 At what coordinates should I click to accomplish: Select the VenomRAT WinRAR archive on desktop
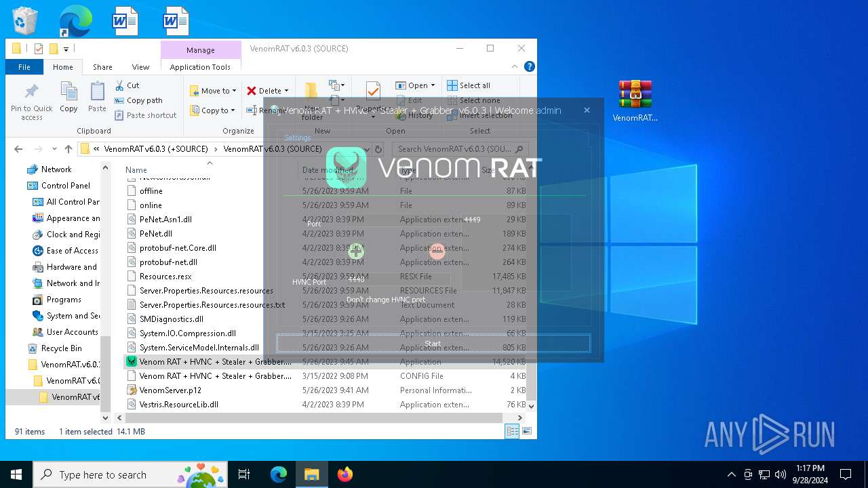(x=635, y=100)
